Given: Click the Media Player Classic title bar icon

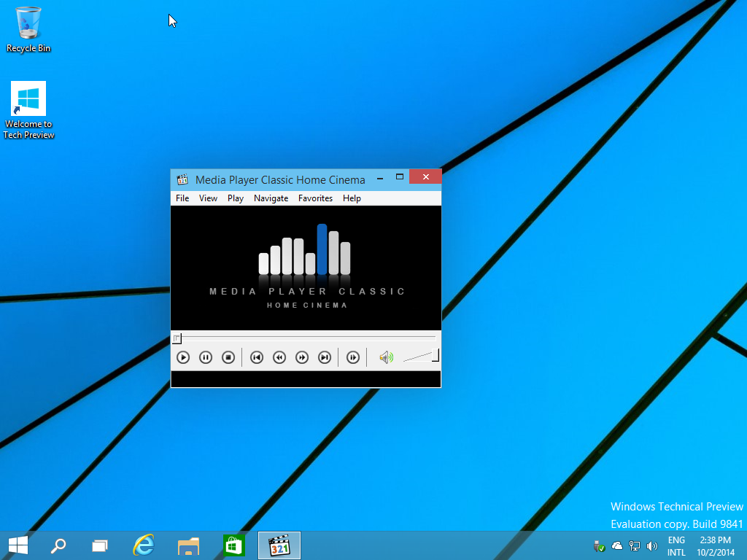Looking at the screenshot, I should (x=182, y=179).
